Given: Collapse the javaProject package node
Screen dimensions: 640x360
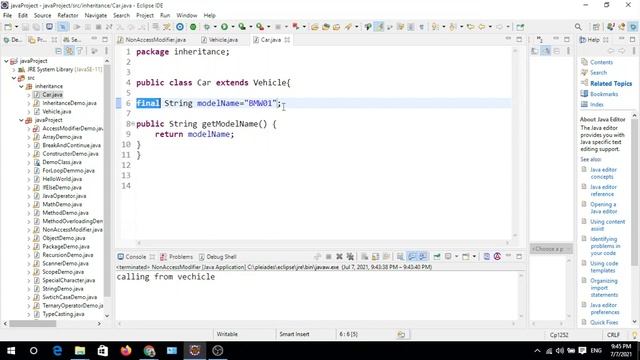Looking at the screenshot, I should (21, 120).
